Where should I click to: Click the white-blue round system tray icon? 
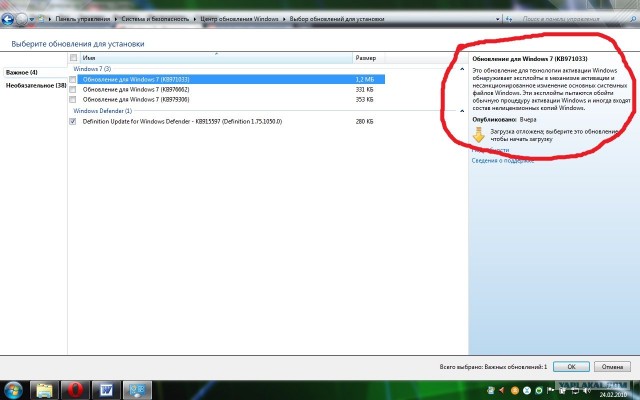pyautogui.click(x=527, y=391)
